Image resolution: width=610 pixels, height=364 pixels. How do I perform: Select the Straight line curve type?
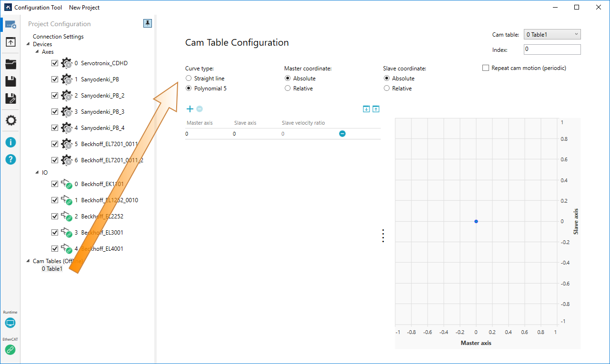pyautogui.click(x=189, y=79)
